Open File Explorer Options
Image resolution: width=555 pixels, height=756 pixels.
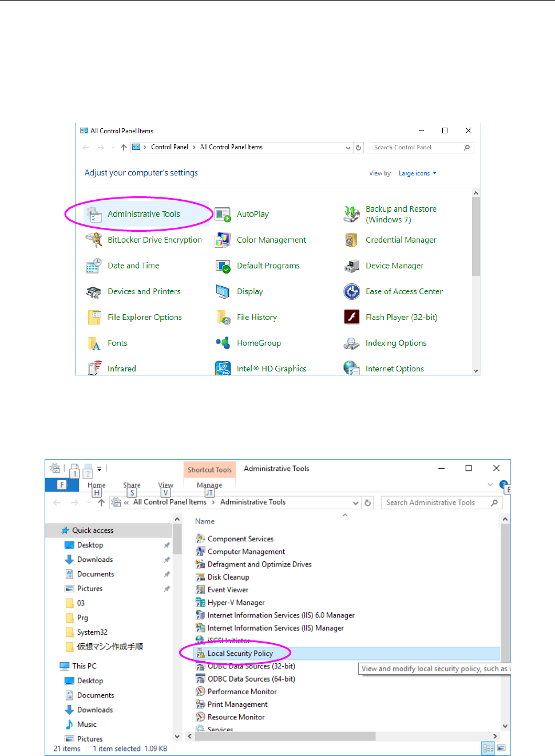point(134,317)
